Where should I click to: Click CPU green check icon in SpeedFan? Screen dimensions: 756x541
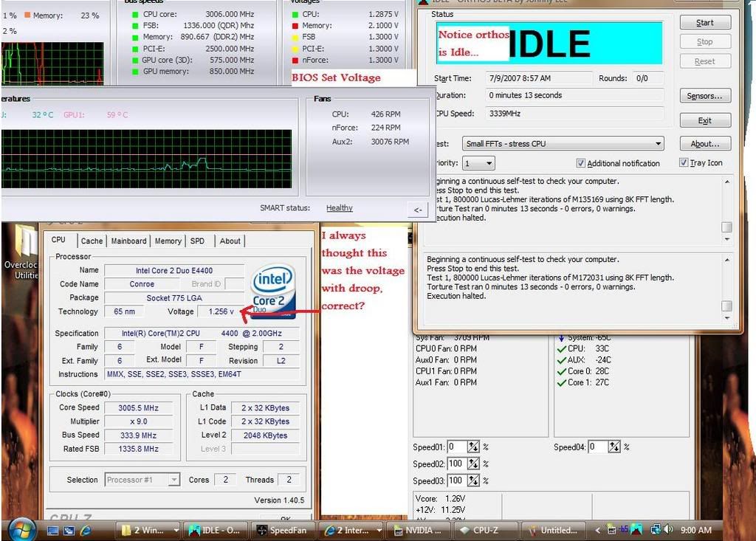[561, 348]
